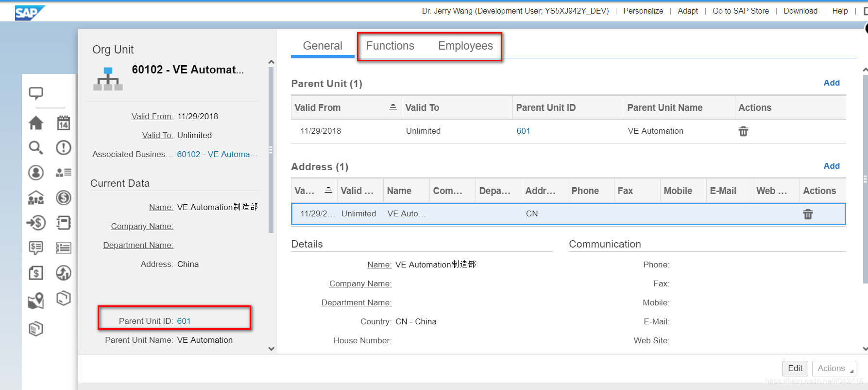Image resolution: width=868 pixels, height=390 pixels.
Task: Click the magnifier search icon in sidebar
Action: [x=36, y=147]
